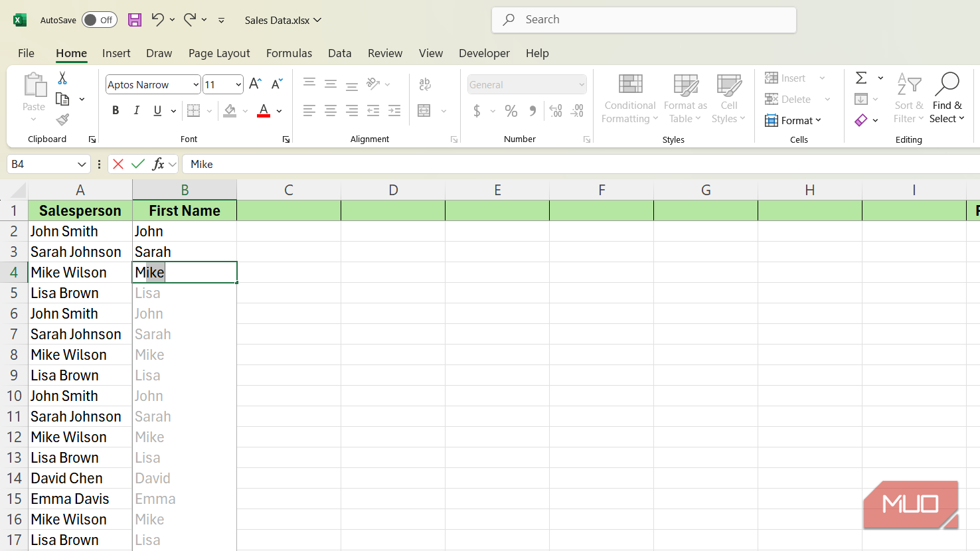Screen dimensions: 980x551
Task: Expand the Name Box dropdown arrow
Action: [82, 164]
